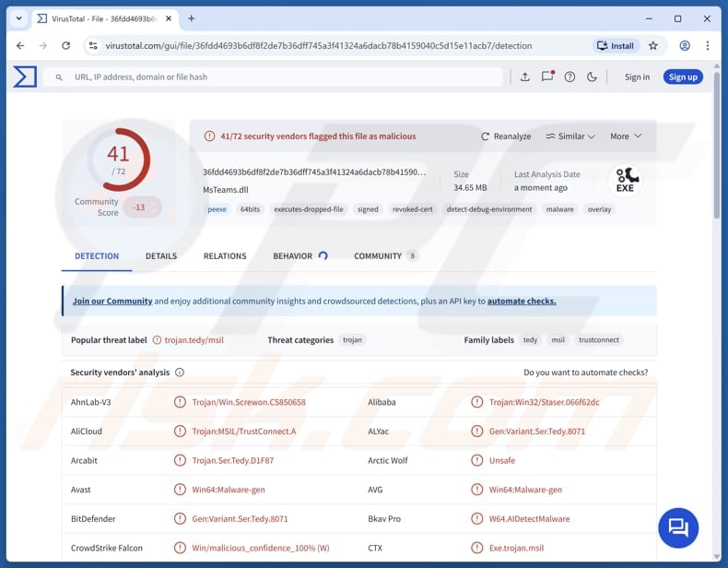Open the BEHAVIOR tab
Screen dimensions: 728x568
coord(299,256)
